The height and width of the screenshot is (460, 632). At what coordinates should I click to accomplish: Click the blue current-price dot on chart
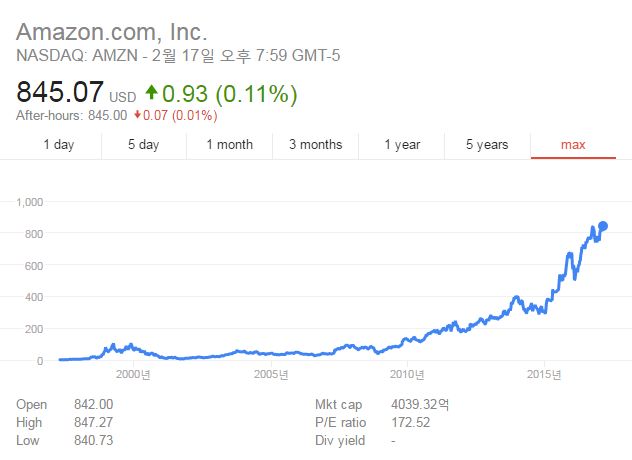tap(603, 226)
